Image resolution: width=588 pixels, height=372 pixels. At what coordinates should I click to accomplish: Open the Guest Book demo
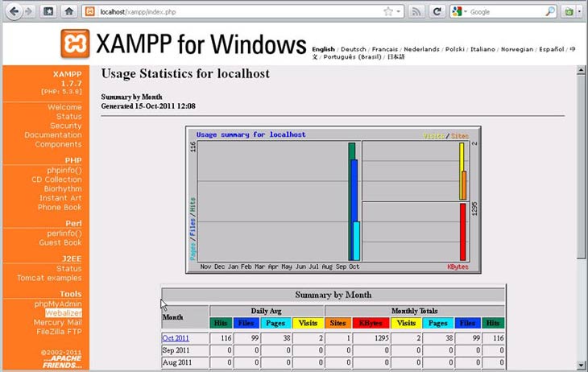point(60,242)
